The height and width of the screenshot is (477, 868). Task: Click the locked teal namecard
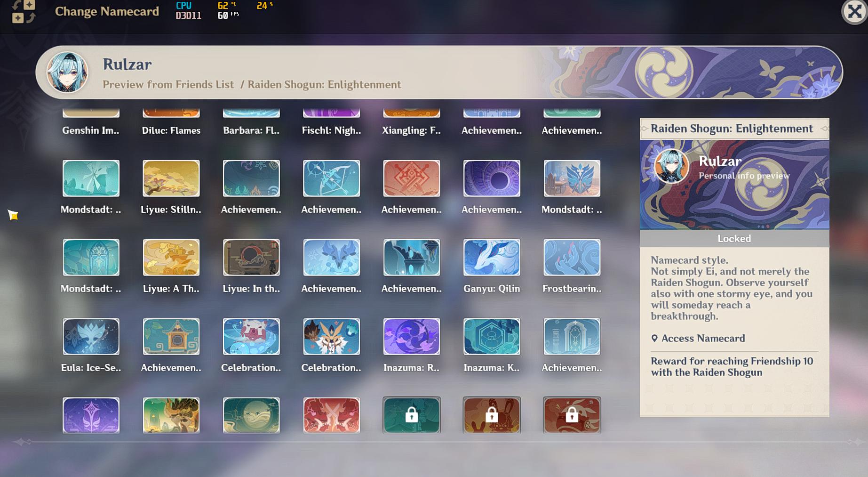point(412,415)
